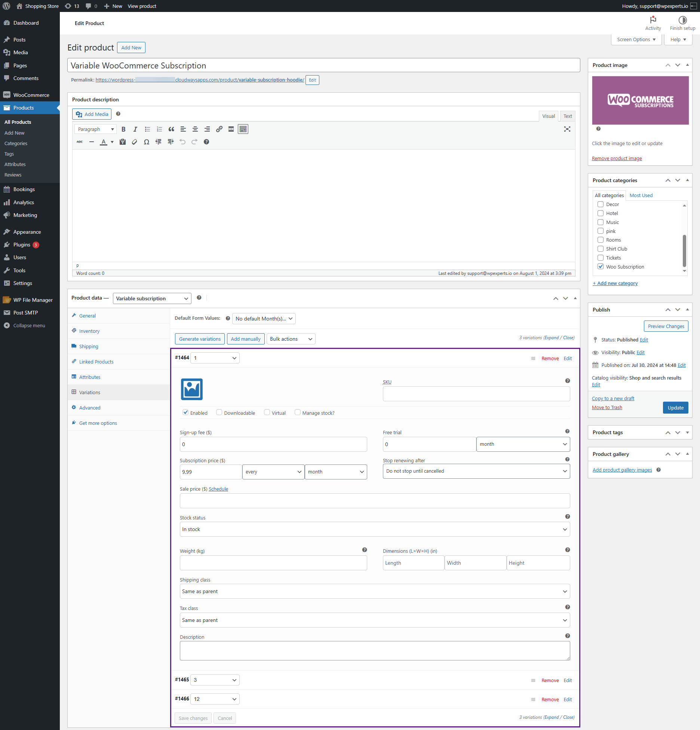Insert or edit link icon
This screenshot has width=700, height=730.
point(219,129)
